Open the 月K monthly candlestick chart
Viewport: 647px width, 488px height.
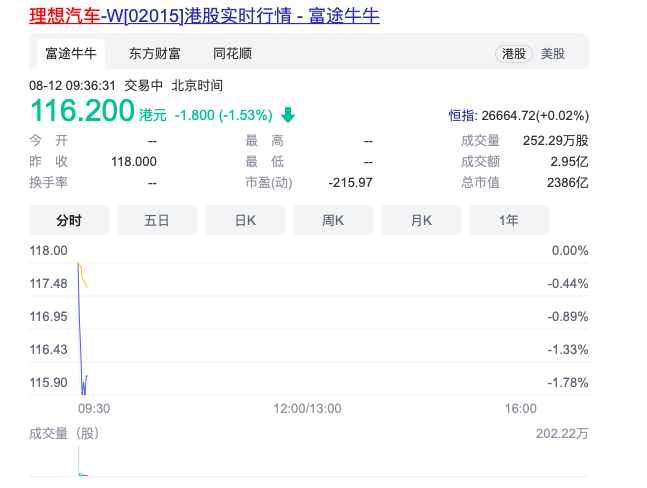421,220
